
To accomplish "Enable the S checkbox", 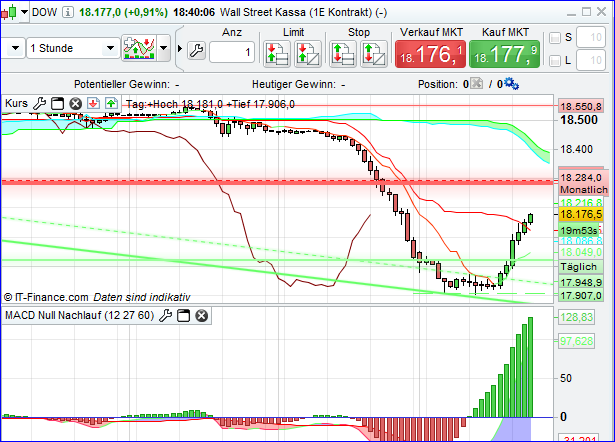I will coord(555,38).
